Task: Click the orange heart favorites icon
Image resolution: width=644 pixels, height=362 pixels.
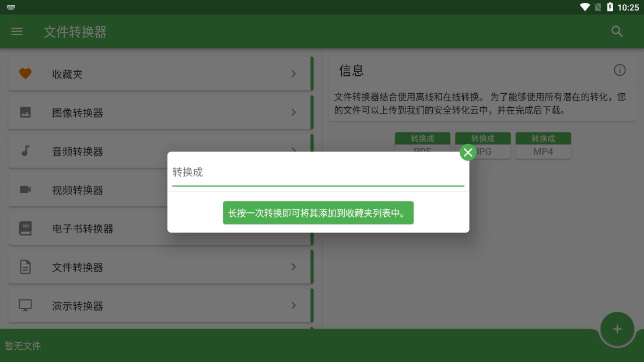Action: click(x=26, y=73)
